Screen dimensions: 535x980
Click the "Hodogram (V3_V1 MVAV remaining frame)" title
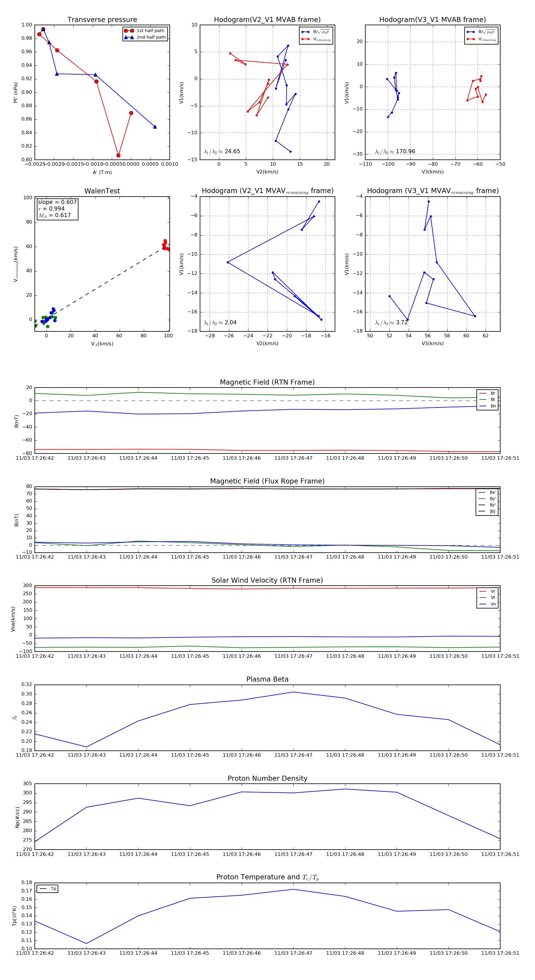432,191
